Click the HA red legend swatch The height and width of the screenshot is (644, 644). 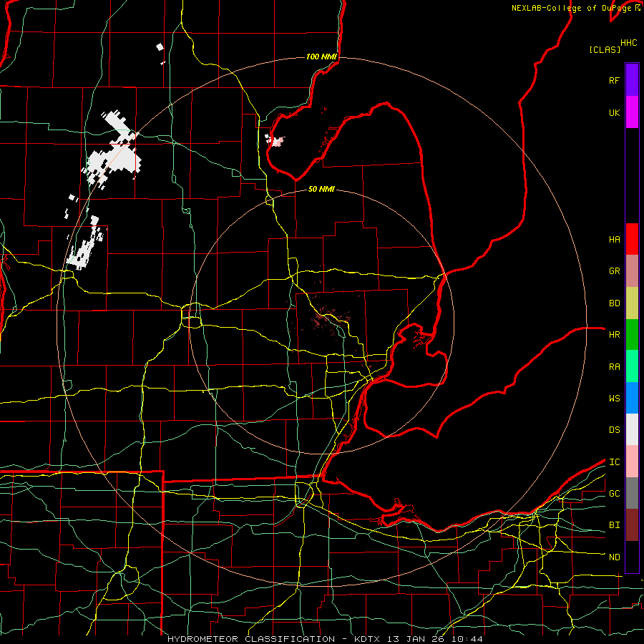pos(632,239)
